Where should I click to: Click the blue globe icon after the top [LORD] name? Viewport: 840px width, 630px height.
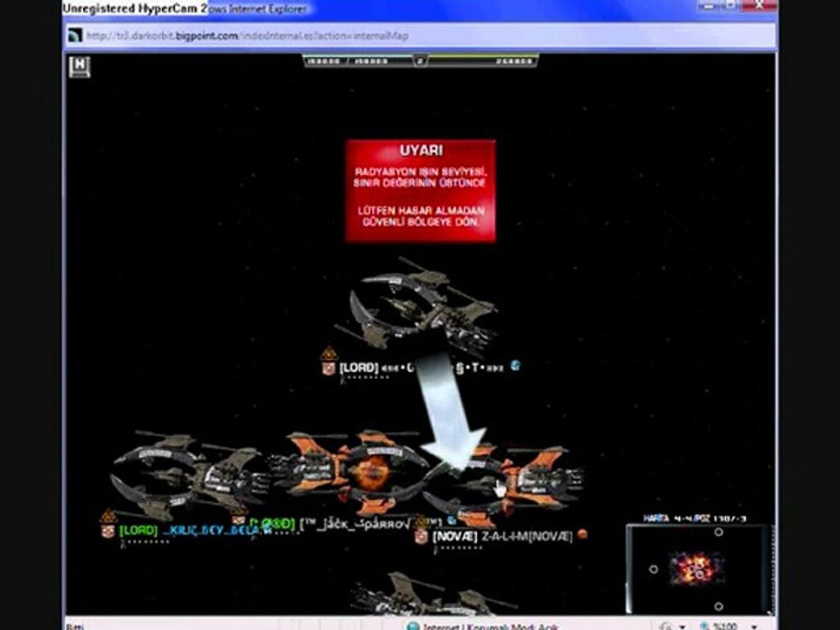click(514, 366)
